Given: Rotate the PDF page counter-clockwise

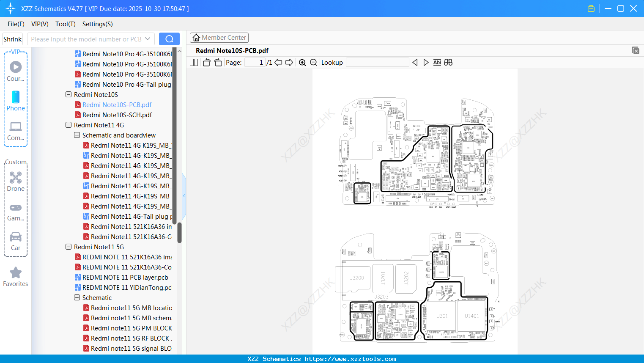Looking at the screenshot, I should click(206, 62).
